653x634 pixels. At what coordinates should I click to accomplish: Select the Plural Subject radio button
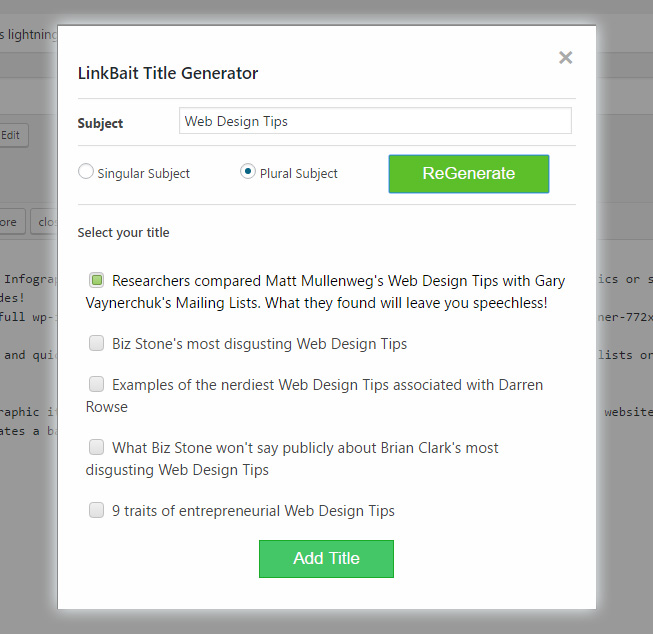coord(247,172)
